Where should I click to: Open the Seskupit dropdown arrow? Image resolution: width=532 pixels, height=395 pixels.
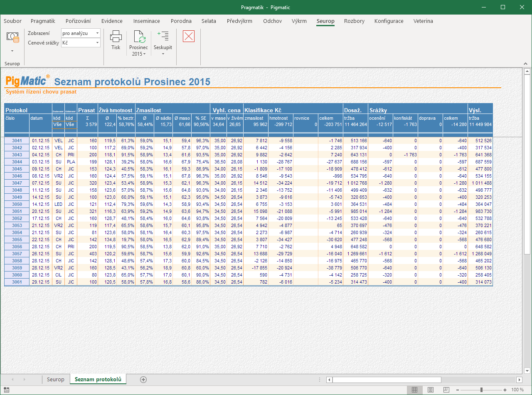[163, 54]
